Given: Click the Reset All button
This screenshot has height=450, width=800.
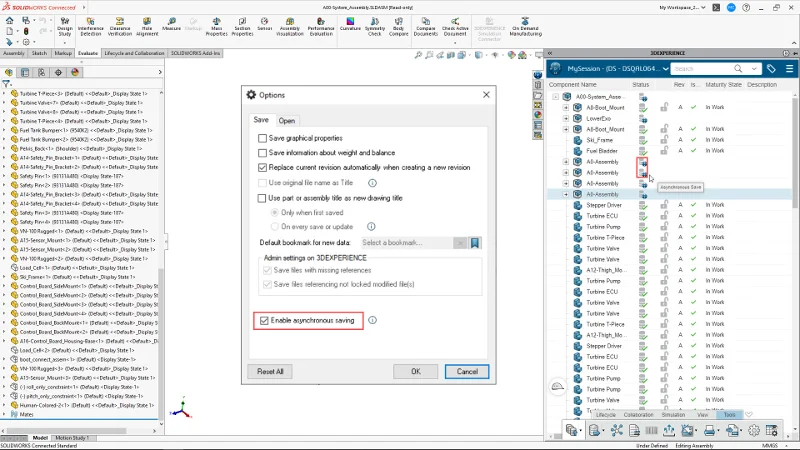Looking at the screenshot, I should pos(271,371).
